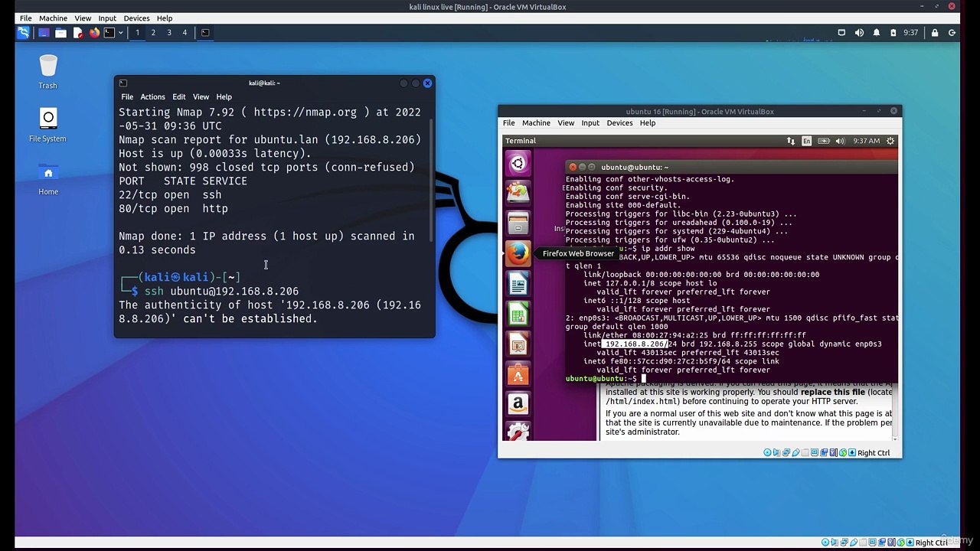Open Edit menu in kali terminal
Viewport: 980px width, 551px height.
[178, 97]
